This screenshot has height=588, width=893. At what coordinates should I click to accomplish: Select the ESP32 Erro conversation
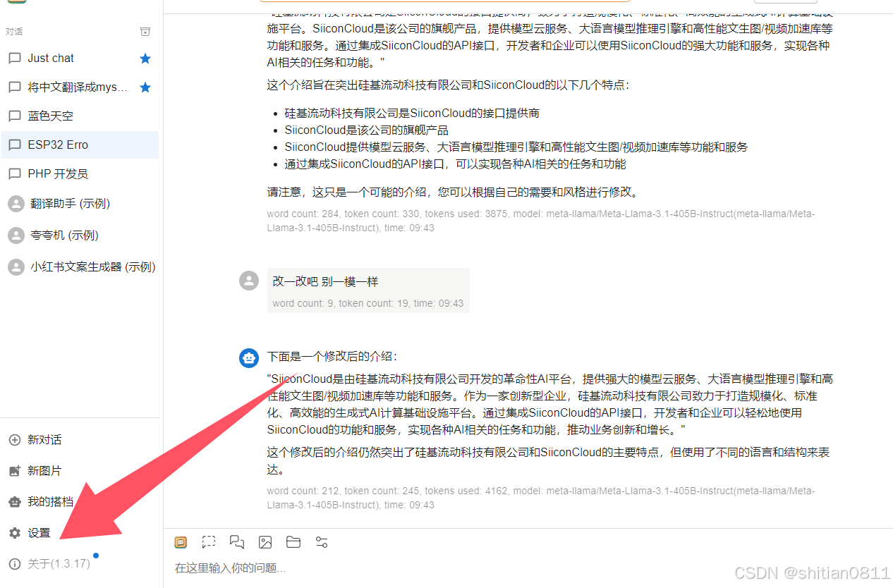pyautogui.click(x=80, y=145)
